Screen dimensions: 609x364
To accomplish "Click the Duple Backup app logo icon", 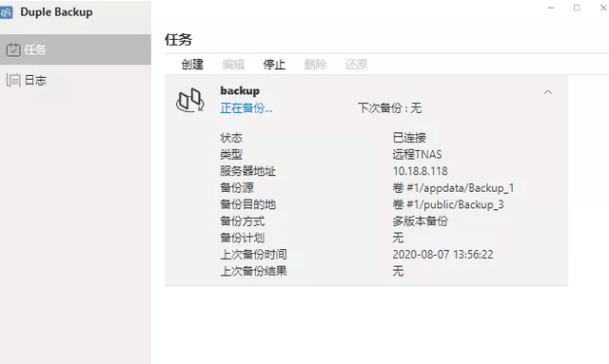I will 7,12.
